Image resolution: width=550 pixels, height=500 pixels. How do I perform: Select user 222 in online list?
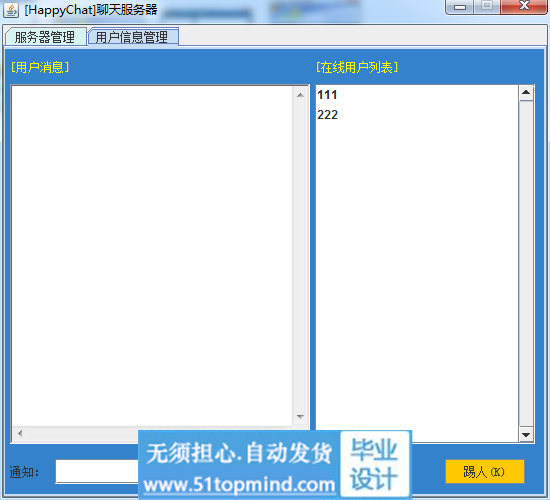(x=417, y=115)
